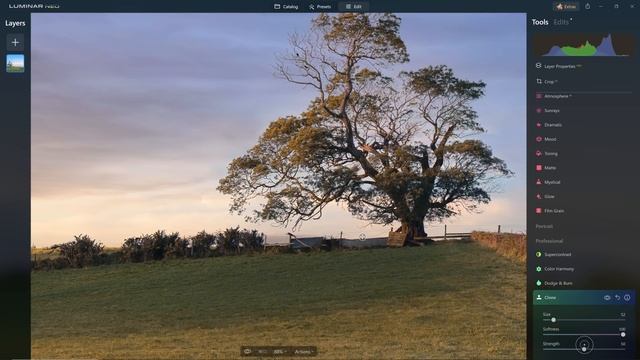The width and height of the screenshot is (640, 360).
Task: Click the Extras button in title bar
Action: point(566,7)
